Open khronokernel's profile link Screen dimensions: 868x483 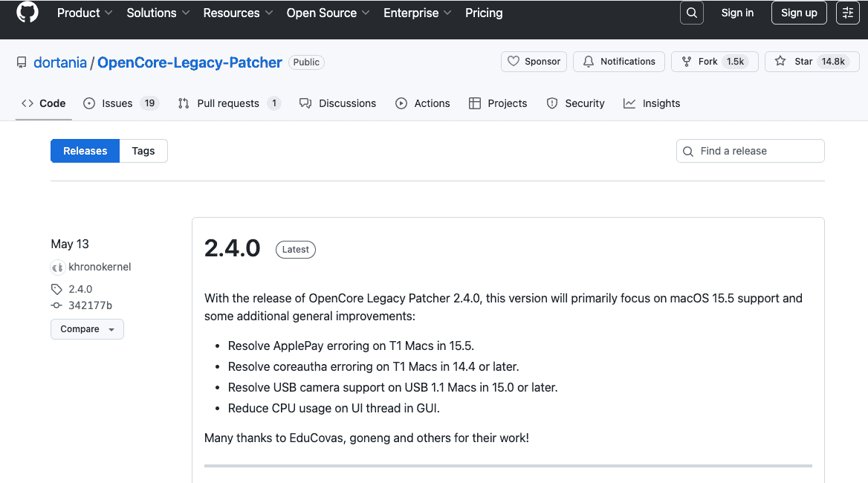coord(100,267)
